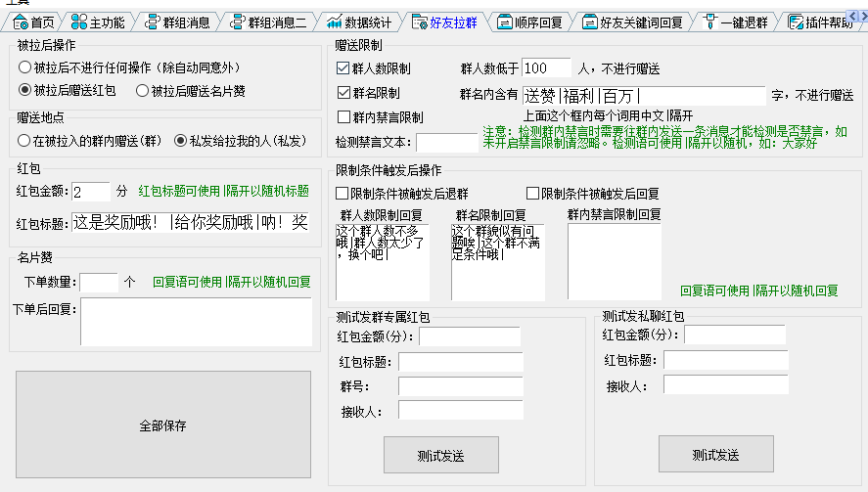The height and width of the screenshot is (492, 868).
Task: Click the 限制条件触发后操作 group label
Action: point(388,170)
